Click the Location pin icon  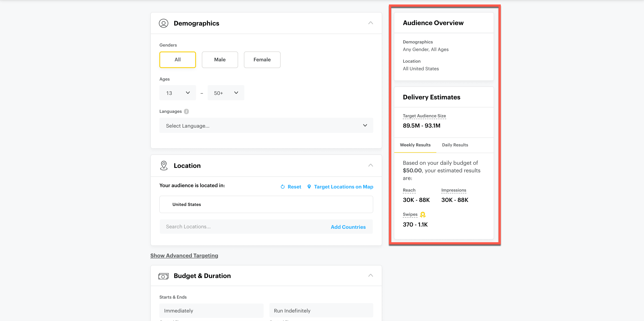[x=164, y=165]
